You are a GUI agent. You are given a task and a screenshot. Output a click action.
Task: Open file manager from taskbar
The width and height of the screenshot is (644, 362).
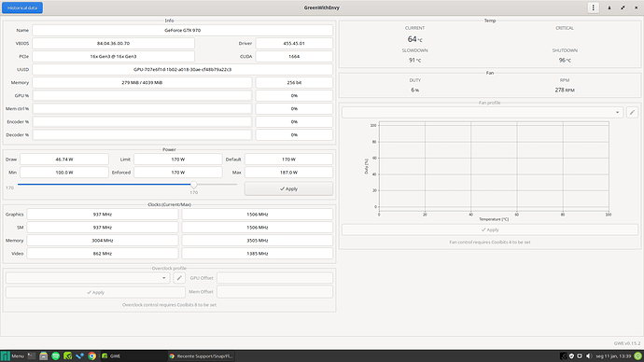tap(44, 355)
